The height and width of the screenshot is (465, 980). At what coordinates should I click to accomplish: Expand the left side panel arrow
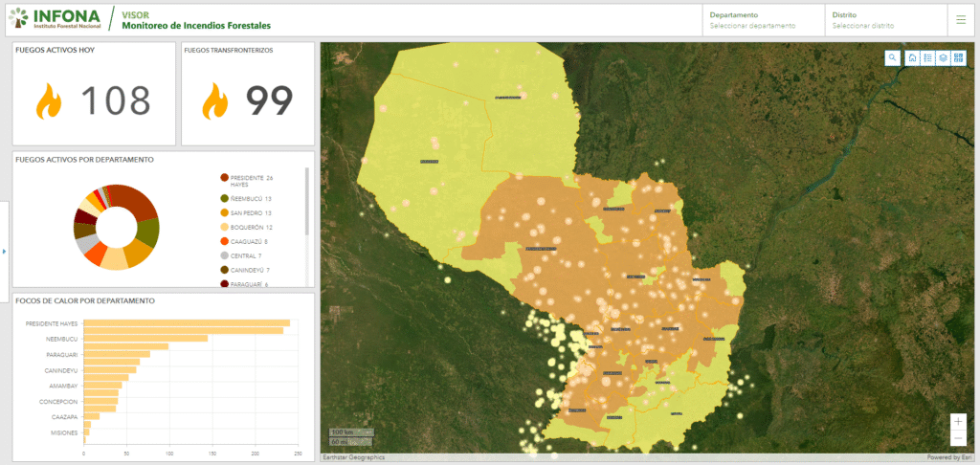(x=5, y=252)
